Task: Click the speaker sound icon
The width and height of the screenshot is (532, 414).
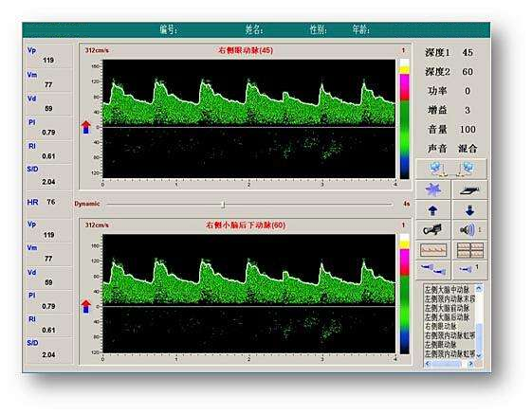Action: tap(470, 230)
